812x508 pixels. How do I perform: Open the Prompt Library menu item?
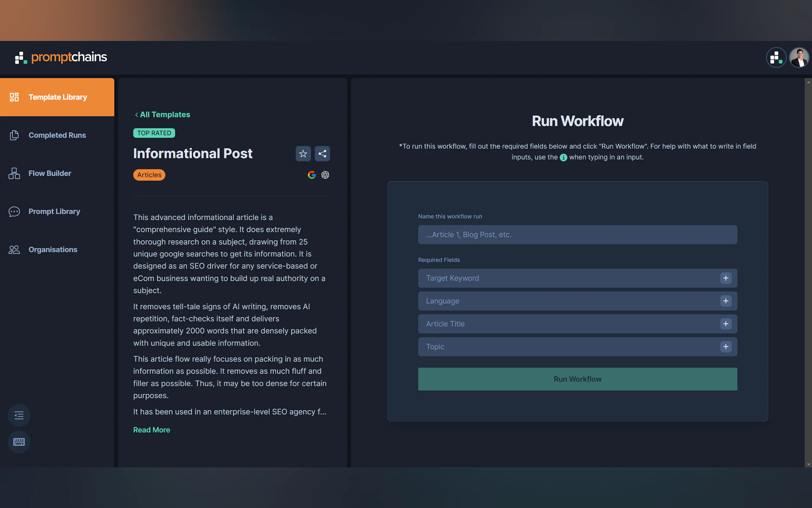pos(54,211)
